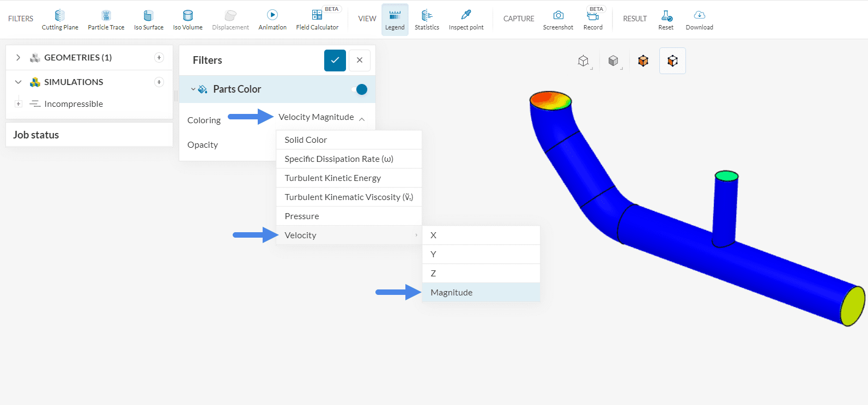Collapse the SIMULATIONS tree section
This screenshot has width=868, height=405.
pos(18,82)
